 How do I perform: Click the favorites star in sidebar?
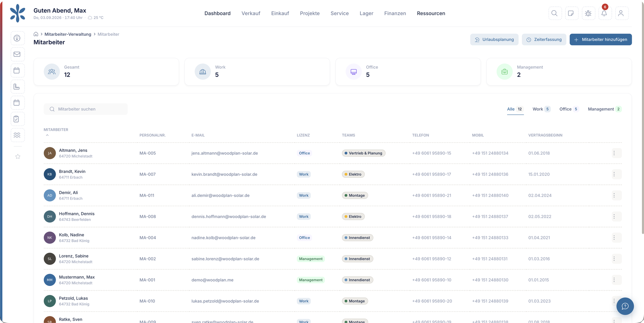click(18, 157)
